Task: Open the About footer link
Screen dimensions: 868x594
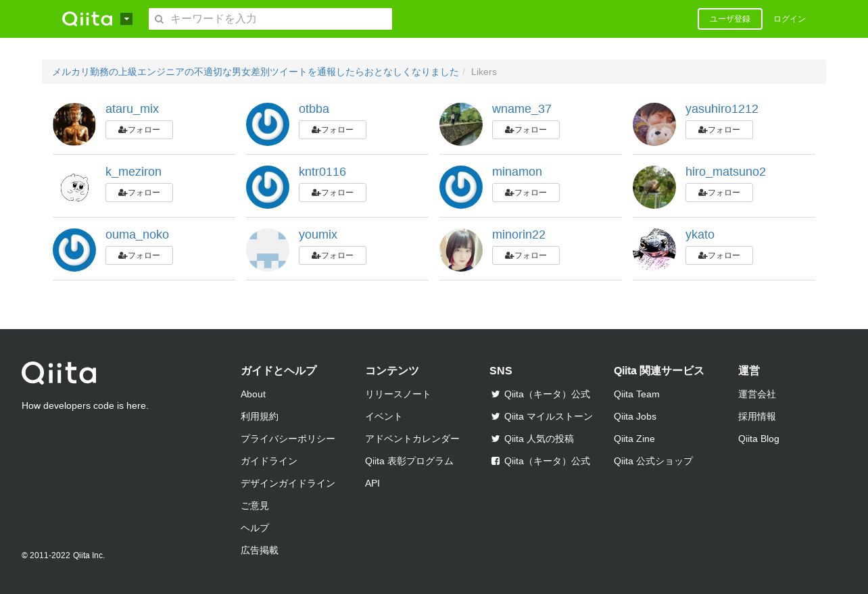Action: coord(253,394)
